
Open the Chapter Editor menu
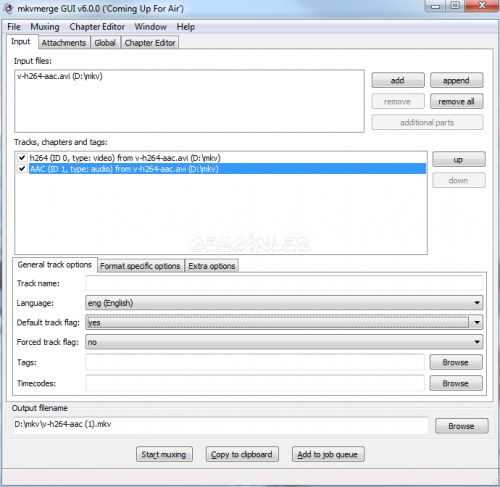click(97, 27)
